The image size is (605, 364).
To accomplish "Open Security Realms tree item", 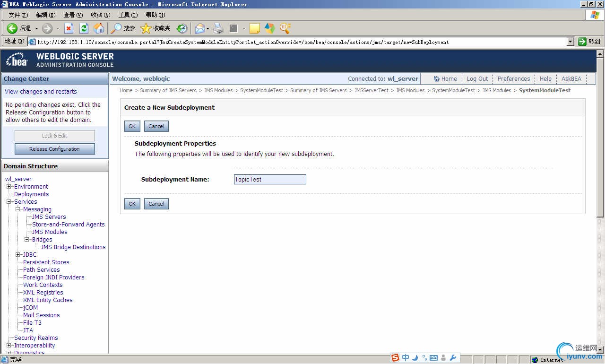I will (x=36, y=338).
